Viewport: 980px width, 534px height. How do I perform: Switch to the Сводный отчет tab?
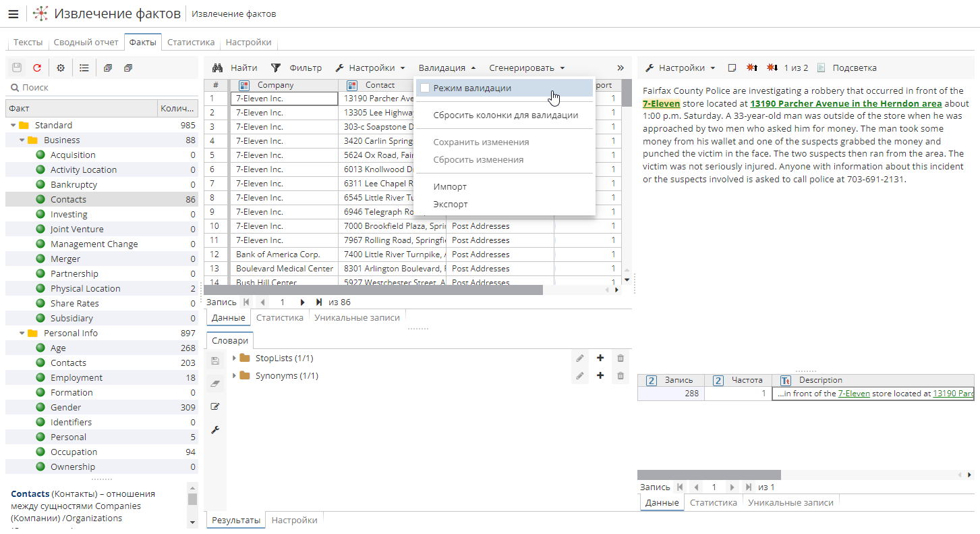[x=86, y=43]
